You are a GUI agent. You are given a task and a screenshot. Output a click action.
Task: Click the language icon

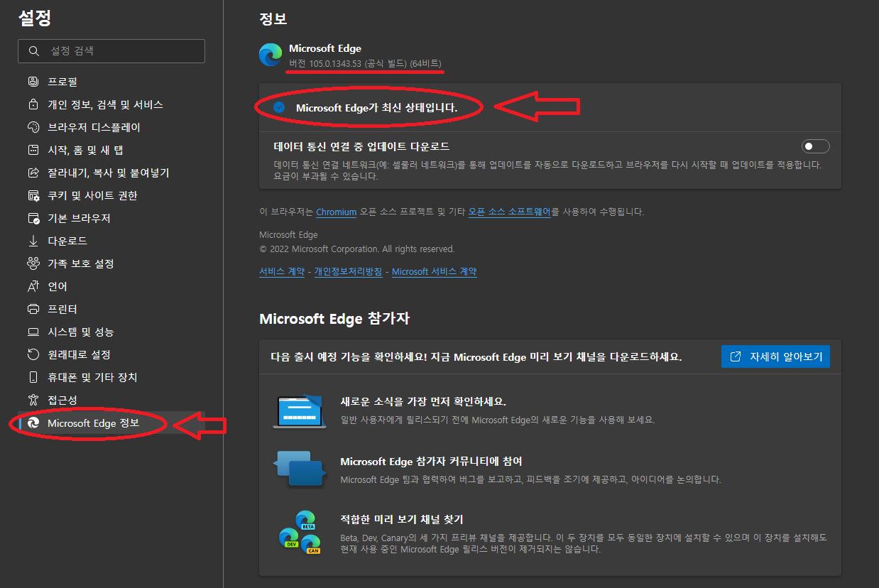[33, 286]
